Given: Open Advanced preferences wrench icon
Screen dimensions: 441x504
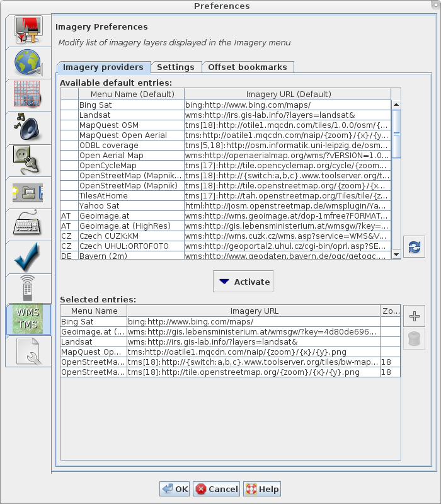Looking at the screenshot, I should point(28,352).
